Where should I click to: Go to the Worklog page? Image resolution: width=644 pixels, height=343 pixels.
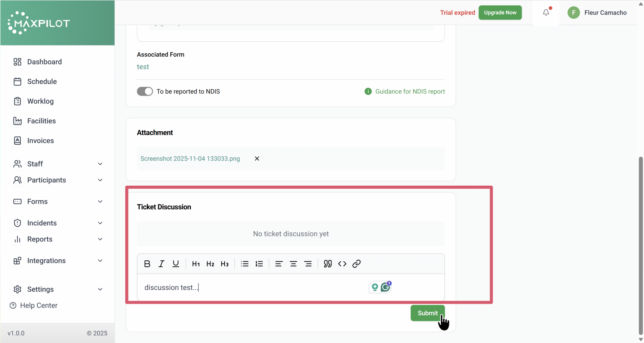coord(40,101)
